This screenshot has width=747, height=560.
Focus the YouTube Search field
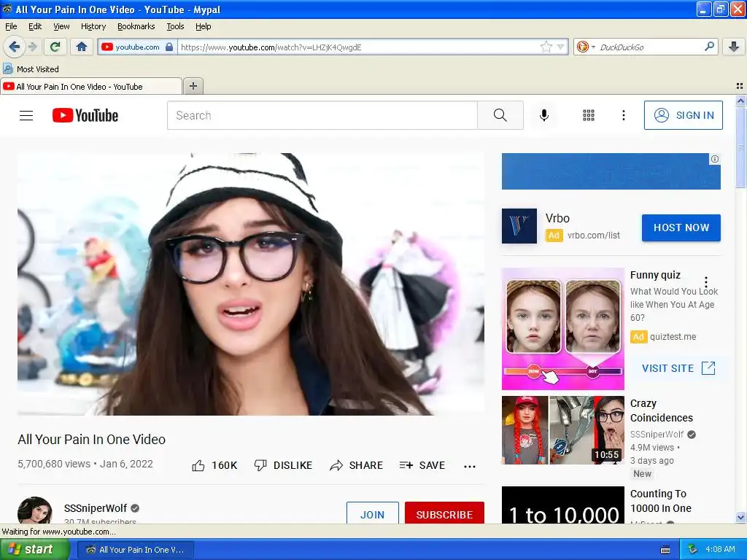(322, 115)
